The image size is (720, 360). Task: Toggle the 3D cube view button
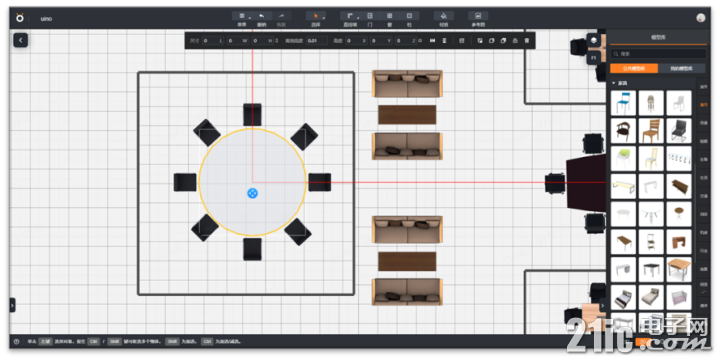(x=594, y=40)
